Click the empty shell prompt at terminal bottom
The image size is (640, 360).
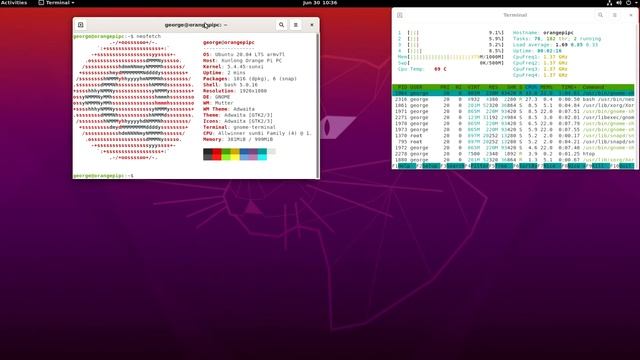click(x=103, y=176)
